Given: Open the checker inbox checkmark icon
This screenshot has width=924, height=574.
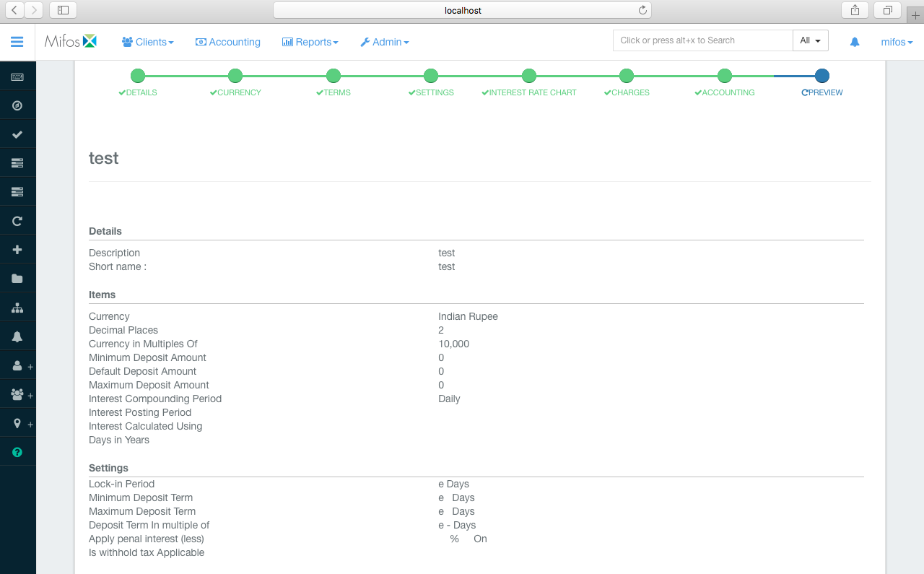Looking at the screenshot, I should coord(17,133).
